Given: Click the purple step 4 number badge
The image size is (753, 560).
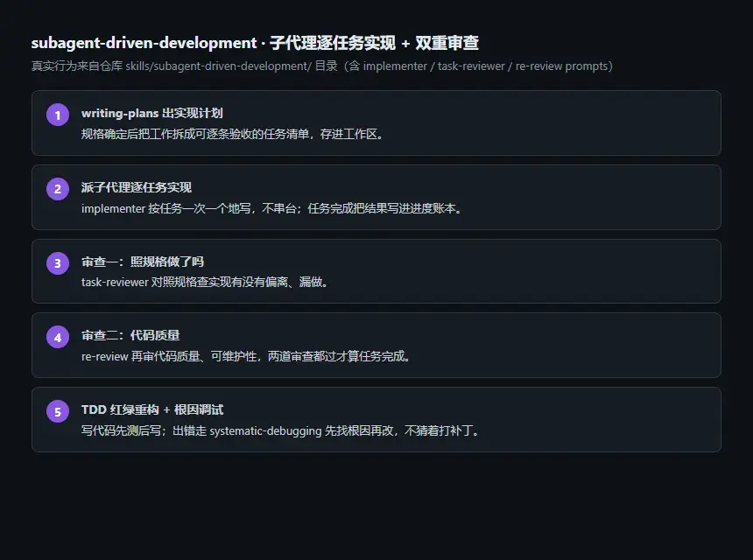Looking at the screenshot, I should pyautogui.click(x=58, y=337).
